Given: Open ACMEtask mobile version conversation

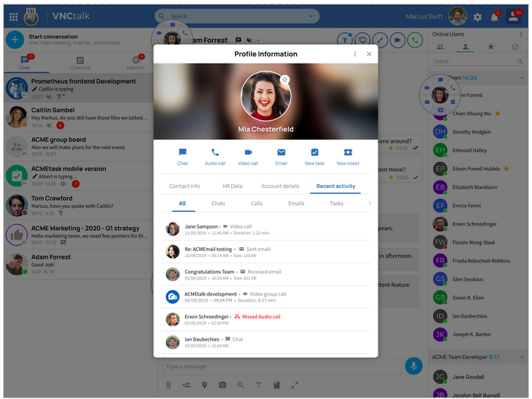Looking at the screenshot, I should click(79, 176).
